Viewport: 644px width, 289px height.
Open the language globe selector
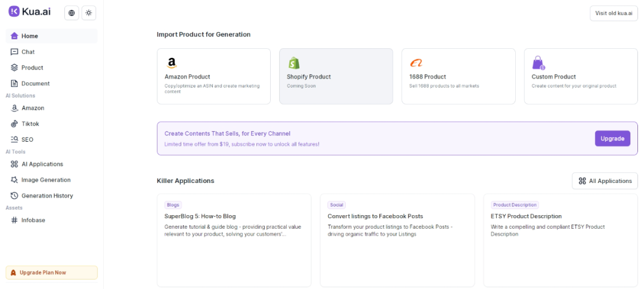click(x=72, y=13)
